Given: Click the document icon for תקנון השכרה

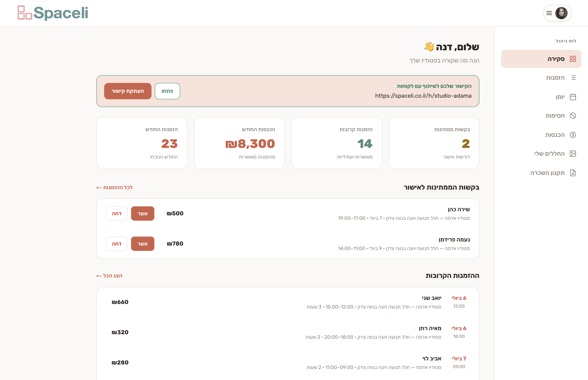Looking at the screenshot, I should click(x=573, y=173).
